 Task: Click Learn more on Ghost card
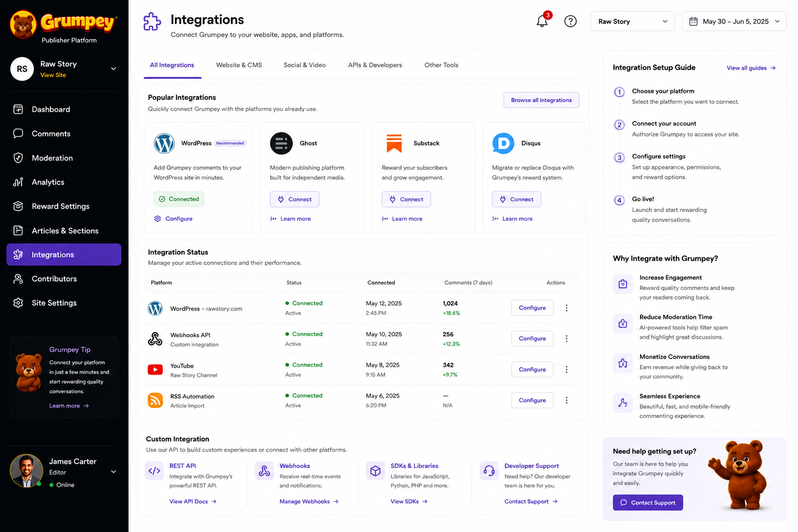pos(291,219)
